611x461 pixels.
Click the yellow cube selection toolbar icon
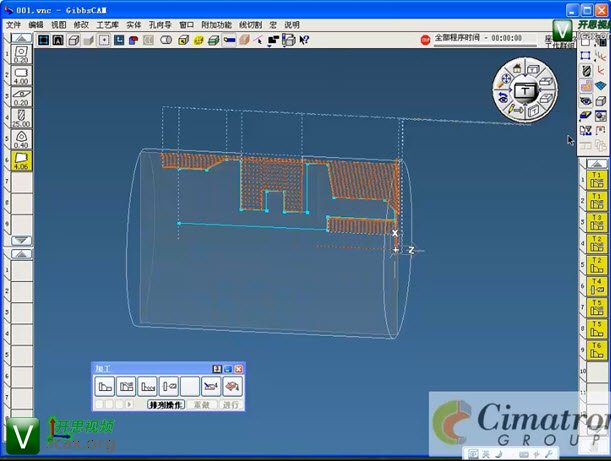tap(183, 40)
